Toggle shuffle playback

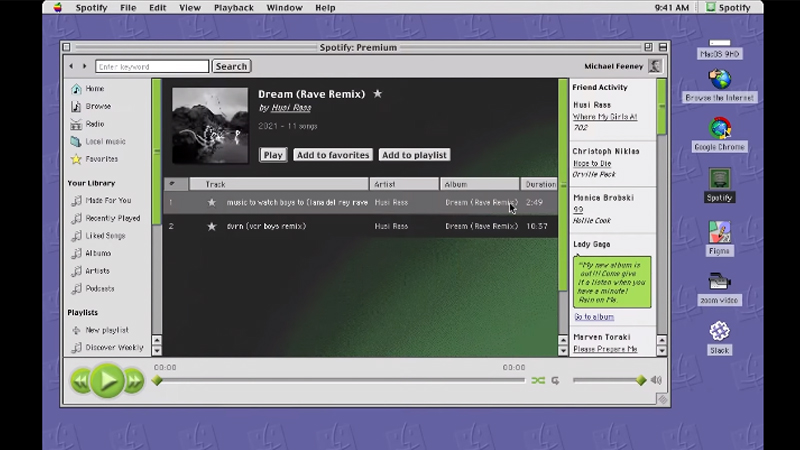click(x=538, y=381)
